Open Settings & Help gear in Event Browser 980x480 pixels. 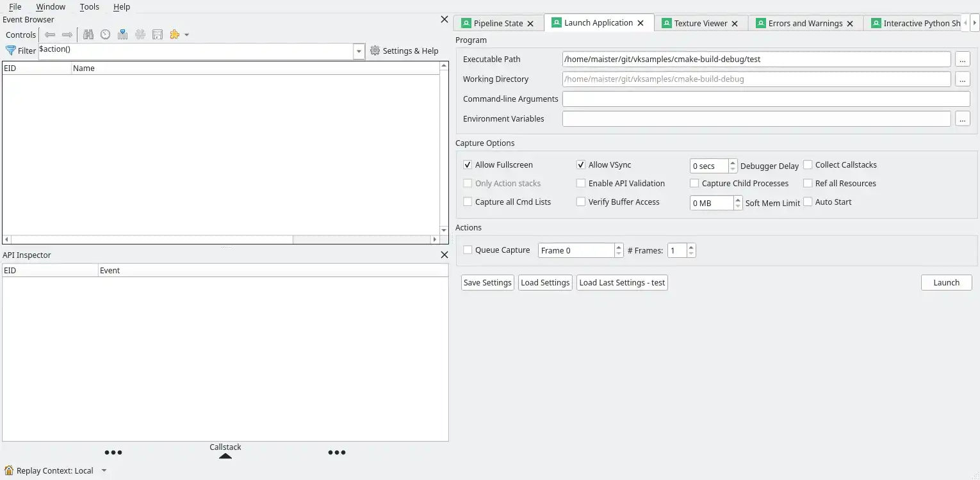pyautogui.click(x=404, y=51)
